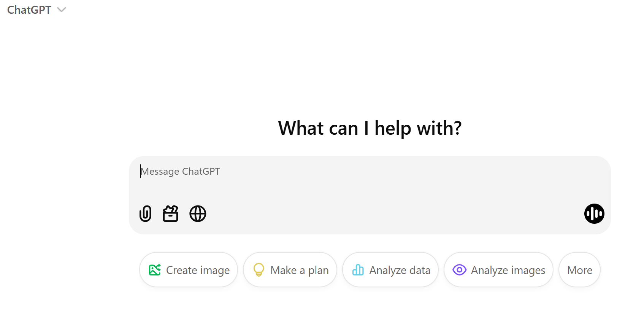Expand the chevron next to ChatGPT title

coord(62,10)
